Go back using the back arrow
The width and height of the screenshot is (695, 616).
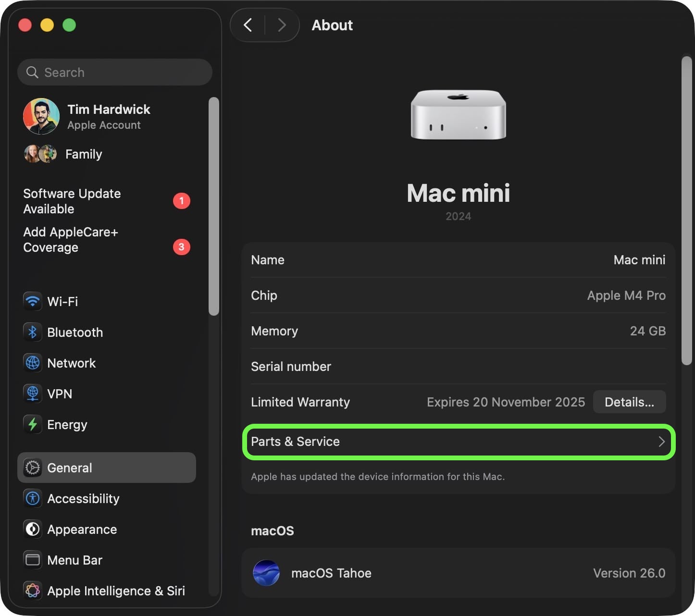pos(248,25)
